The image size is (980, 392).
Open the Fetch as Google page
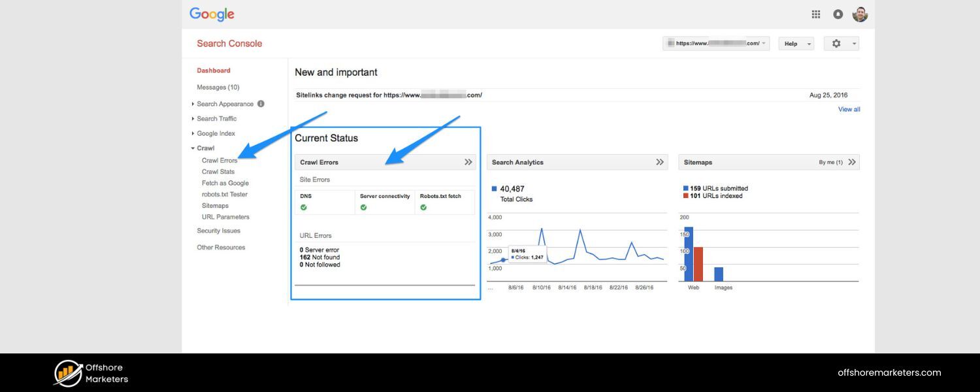(225, 183)
